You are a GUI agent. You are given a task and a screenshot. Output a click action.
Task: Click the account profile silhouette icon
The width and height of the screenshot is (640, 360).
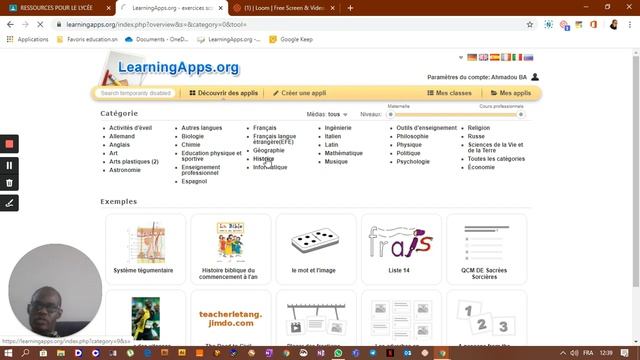coord(535,77)
